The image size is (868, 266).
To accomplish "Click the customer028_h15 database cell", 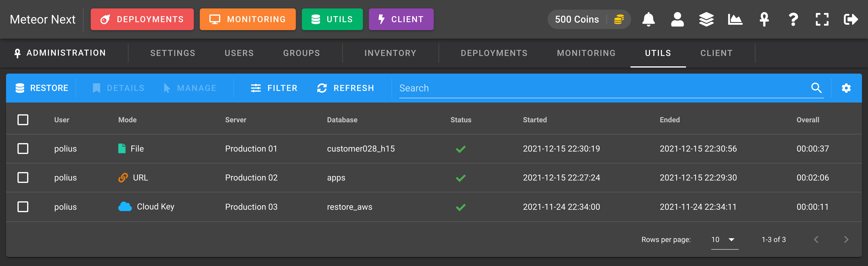I will click(361, 149).
